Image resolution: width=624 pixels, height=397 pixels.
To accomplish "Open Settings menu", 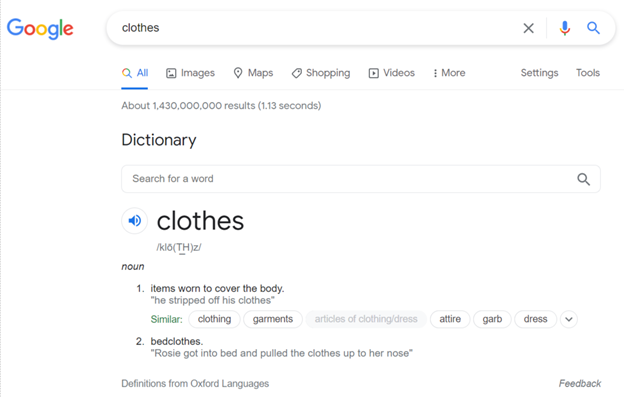I will coord(539,73).
